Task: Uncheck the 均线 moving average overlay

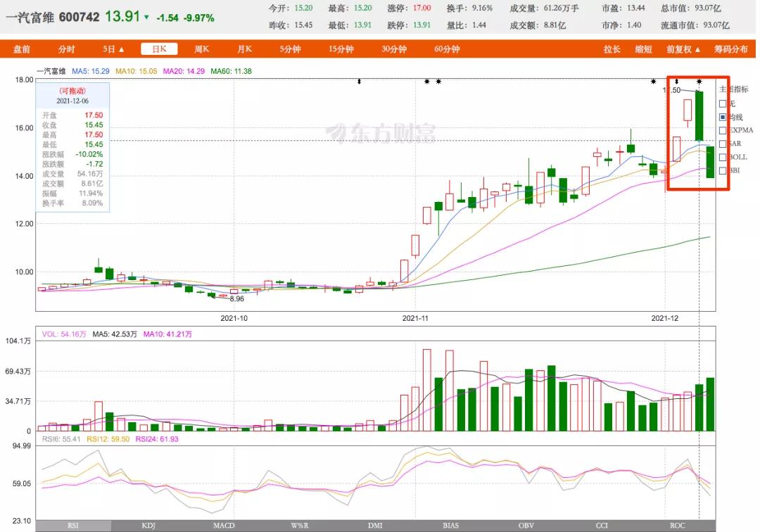Action: pos(723,117)
